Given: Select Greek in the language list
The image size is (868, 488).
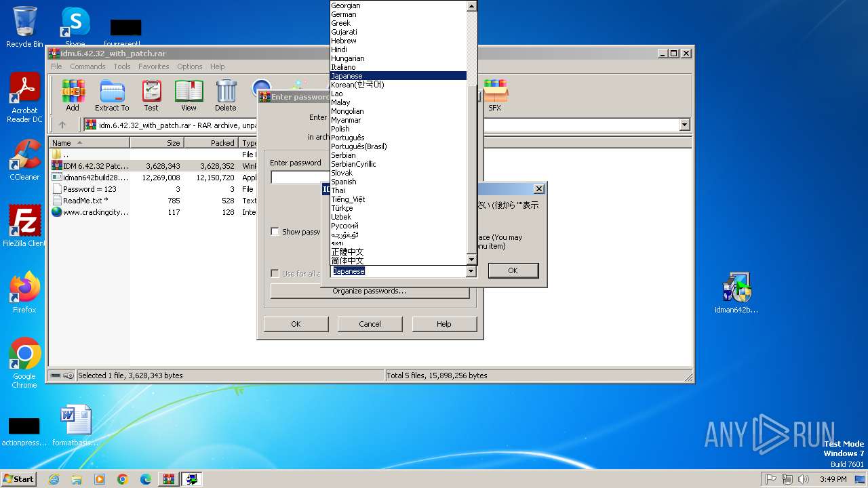Looking at the screenshot, I should [x=398, y=23].
